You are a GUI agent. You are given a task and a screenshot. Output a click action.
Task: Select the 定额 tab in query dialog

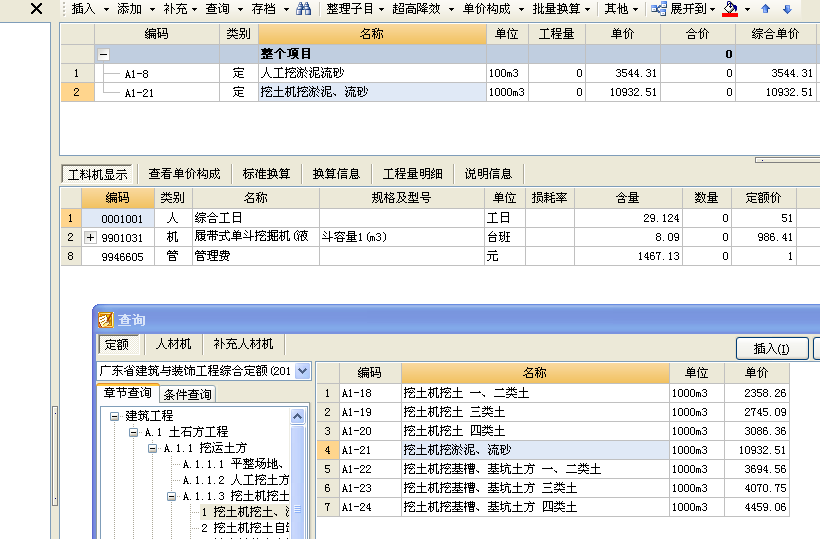117,345
